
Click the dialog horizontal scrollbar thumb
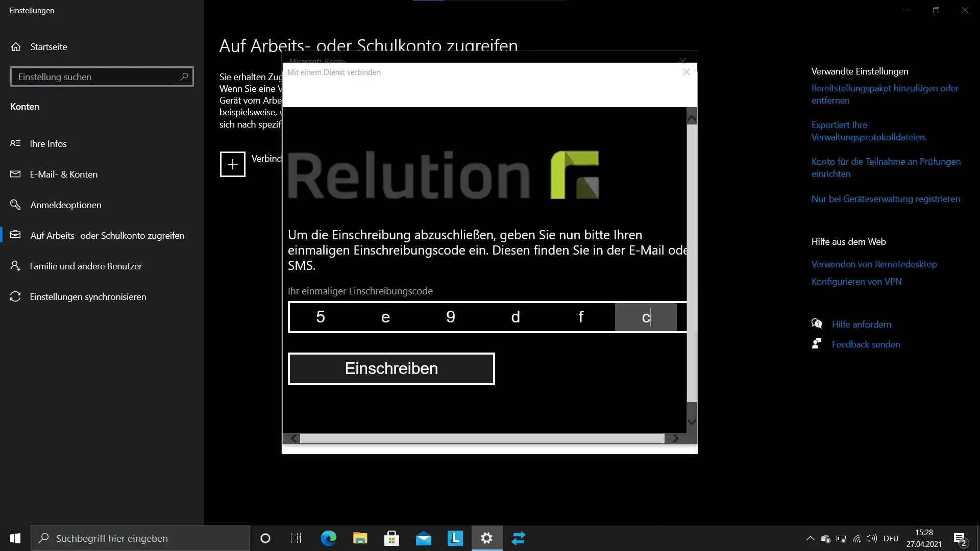pyautogui.click(x=482, y=438)
